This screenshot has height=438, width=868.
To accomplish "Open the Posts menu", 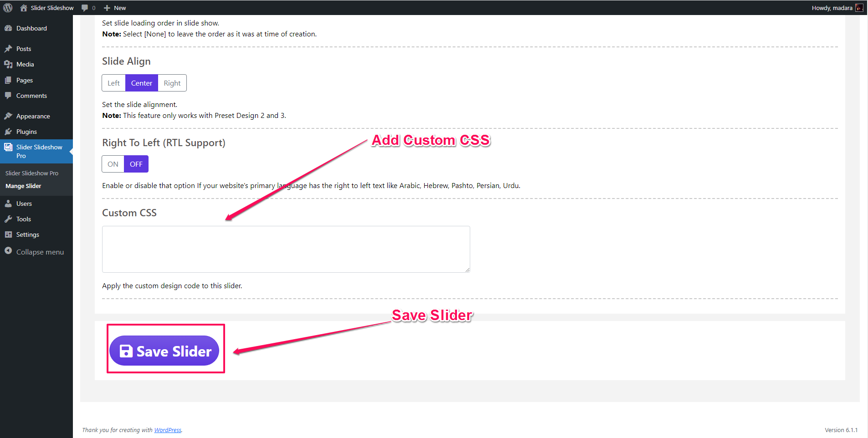I will (36, 49).
